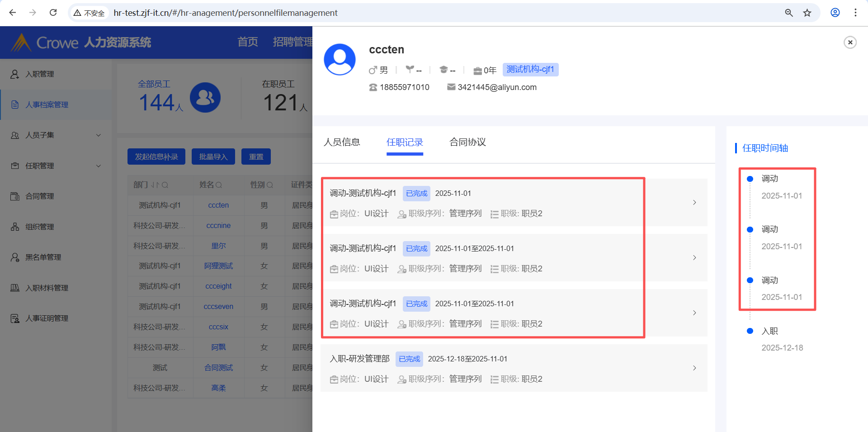Click the 重置 button

click(256, 157)
